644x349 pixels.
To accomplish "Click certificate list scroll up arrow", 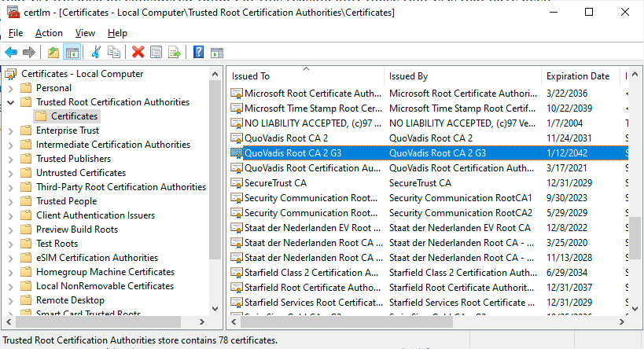I will [x=635, y=75].
